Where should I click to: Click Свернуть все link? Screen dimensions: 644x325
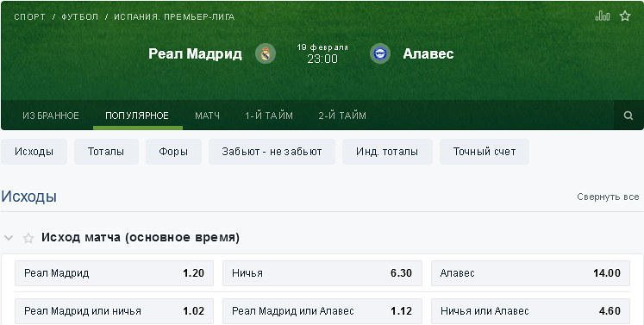click(x=608, y=197)
